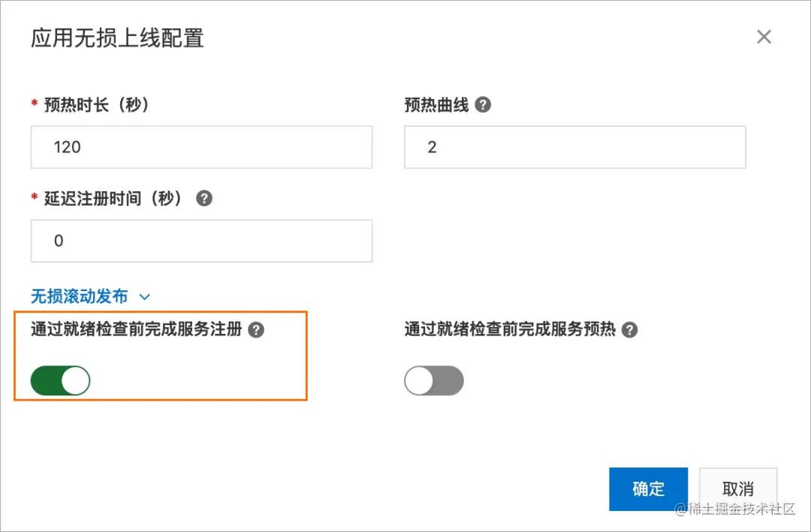Click help icon next to 预热曲线
Screen dimensions: 811x532
pos(484,105)
